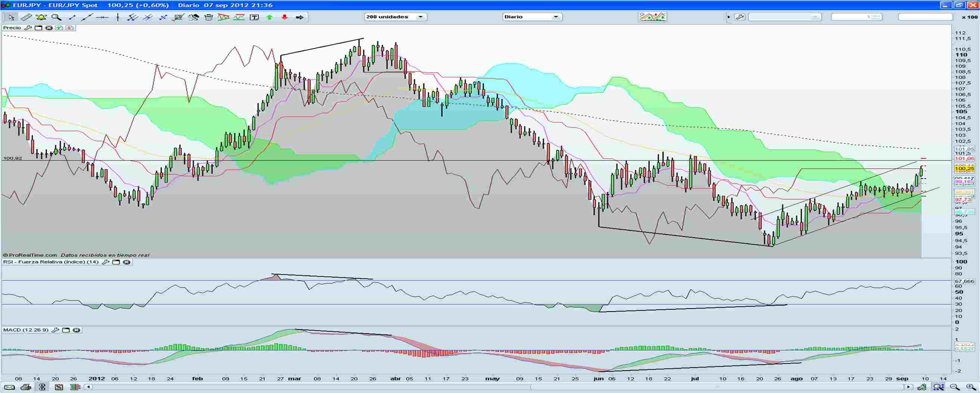980x393 pixels.
Task: Open the price alert bell tool
Action: [41, 17]
